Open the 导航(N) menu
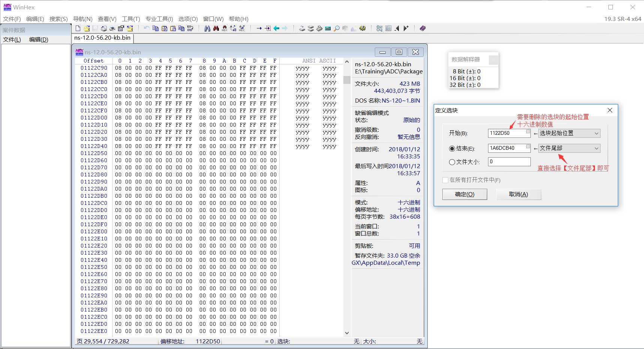Image resolution: width=644 pixels, height=349 pixels. click(82, 19)
